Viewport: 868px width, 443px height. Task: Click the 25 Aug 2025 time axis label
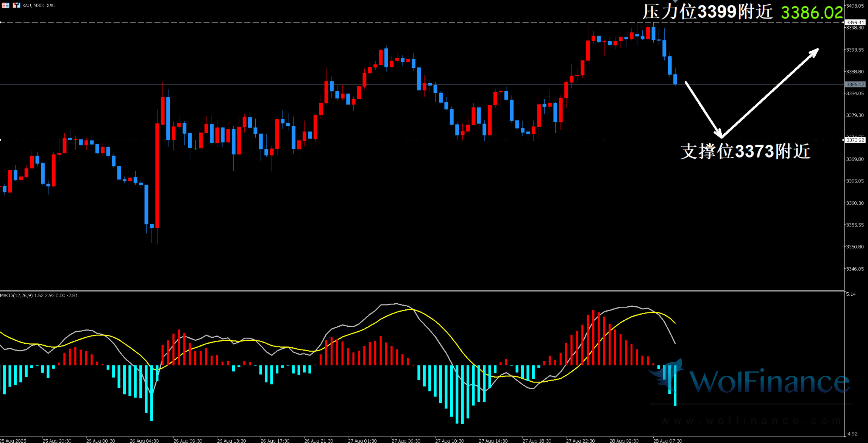click(13, 441)
